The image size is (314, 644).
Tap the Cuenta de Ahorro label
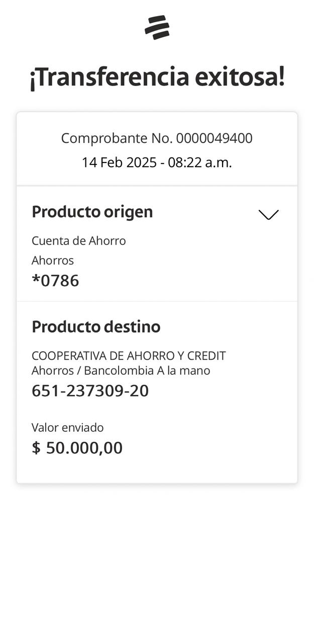click(x=78, y=240)
